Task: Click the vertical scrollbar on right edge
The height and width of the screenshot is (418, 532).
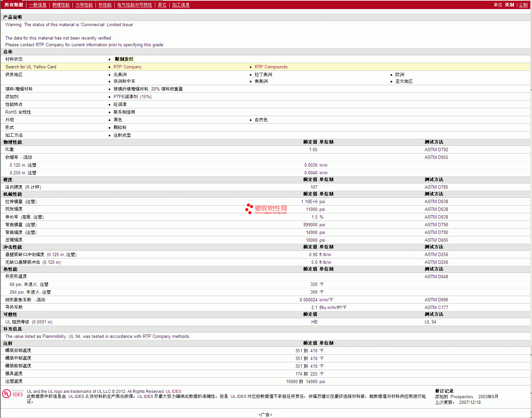Action: tap(531, 201)
